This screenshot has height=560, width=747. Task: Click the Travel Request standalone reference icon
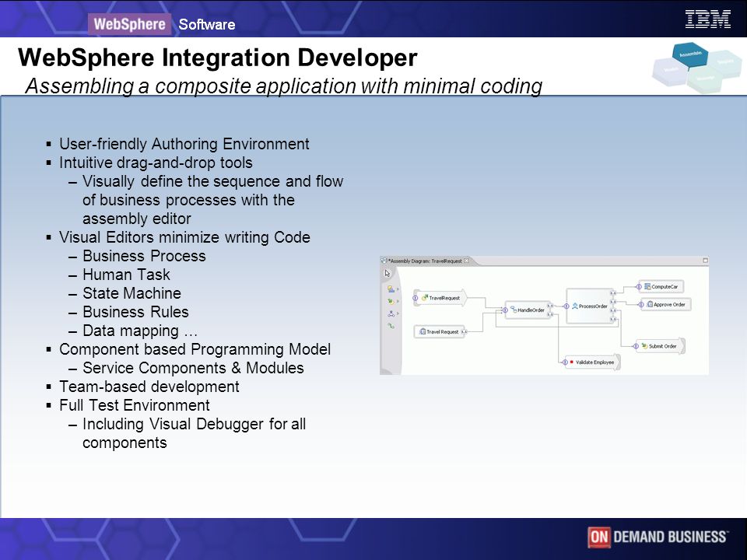422,331
